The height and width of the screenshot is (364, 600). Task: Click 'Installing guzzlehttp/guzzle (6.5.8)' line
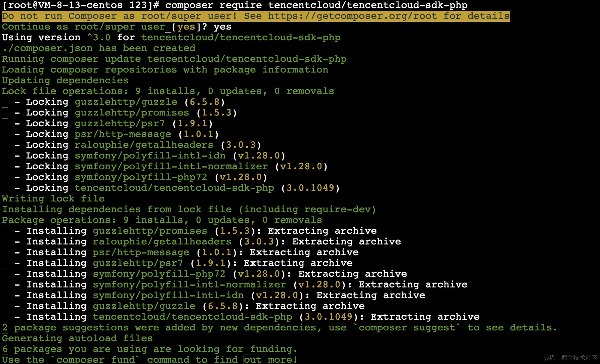click(189, 306)
